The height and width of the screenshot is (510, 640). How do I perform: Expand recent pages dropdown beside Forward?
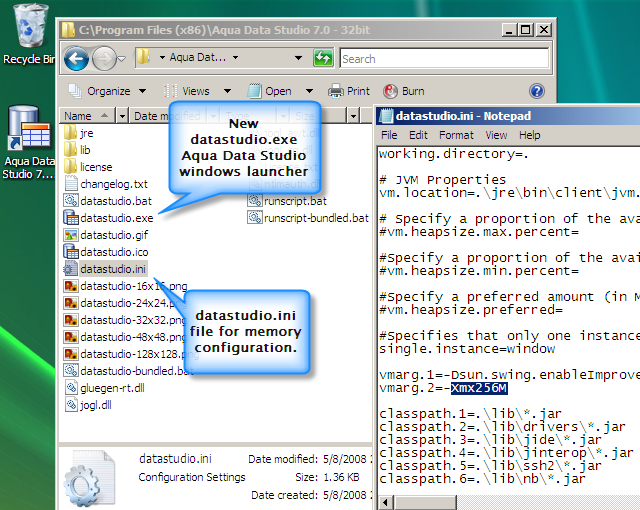[122, 59]
